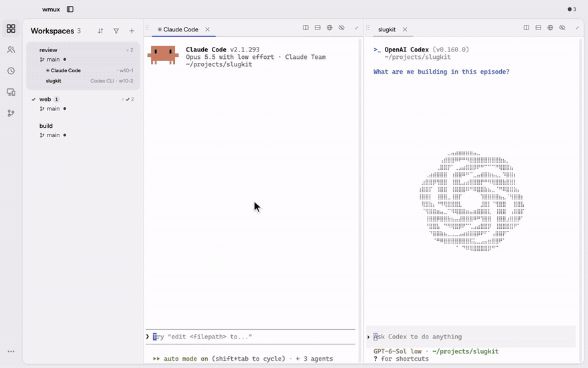Open browser globe in slugkit pane

tap(550, 28)
